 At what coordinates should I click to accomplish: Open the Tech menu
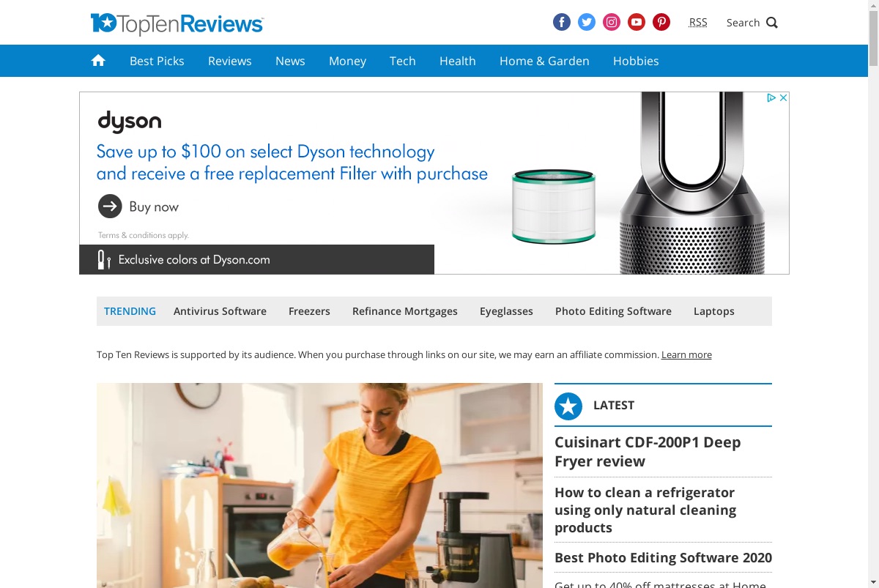403,61
